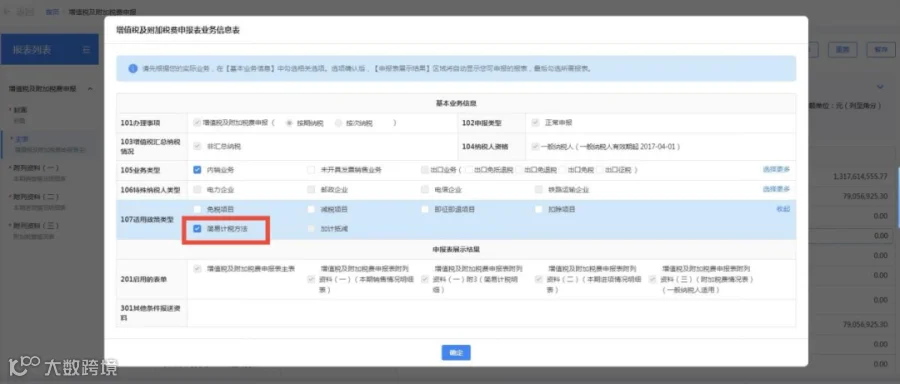This screenshot has height=384, width=900.
Task: Check the 内销业务 checkbox
Action: point(197,169)
